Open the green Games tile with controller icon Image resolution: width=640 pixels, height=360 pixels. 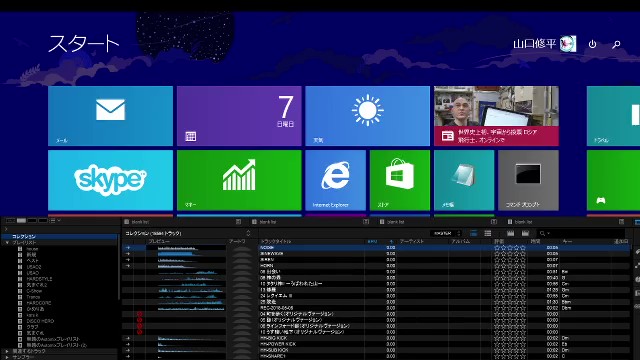[x=613, y=180]
